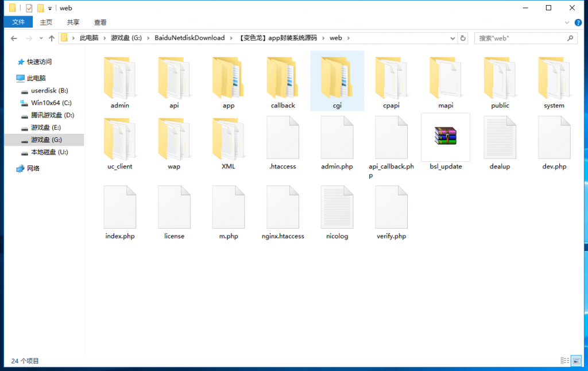Click the refresh button beside address bar

pyautogui.click(x=463, y=38)
